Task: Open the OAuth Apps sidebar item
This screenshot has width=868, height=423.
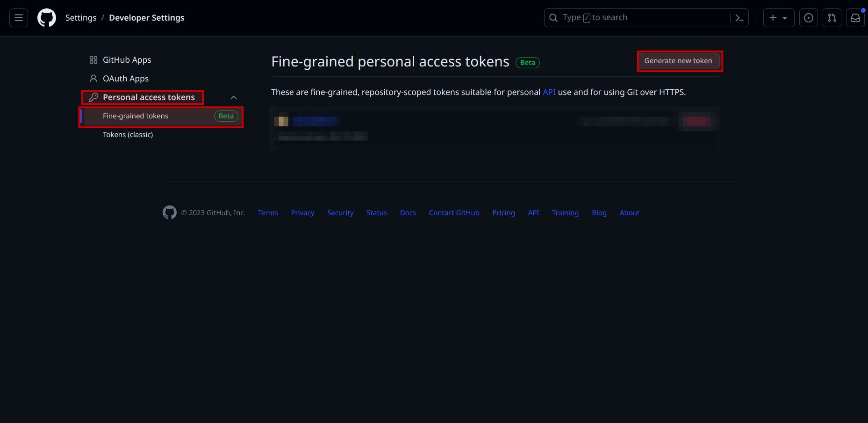Action: pos(125,79)
